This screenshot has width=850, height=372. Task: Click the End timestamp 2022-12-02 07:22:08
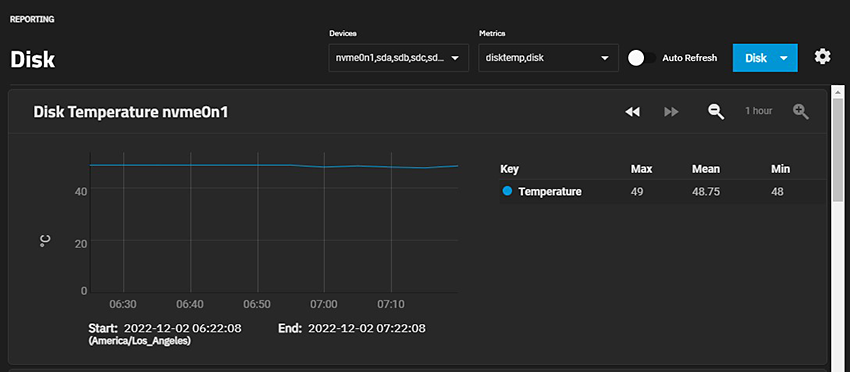366,329
